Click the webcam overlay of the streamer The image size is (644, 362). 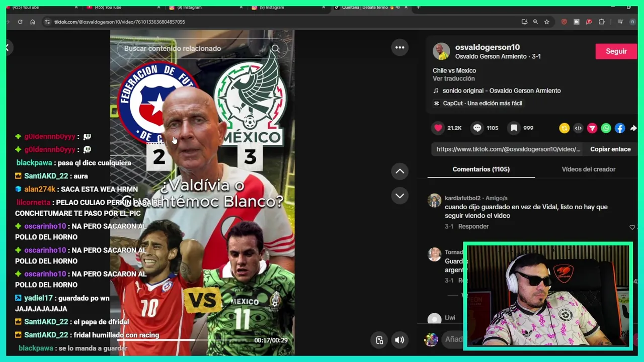pyautogui.click(x=547, y=297)
